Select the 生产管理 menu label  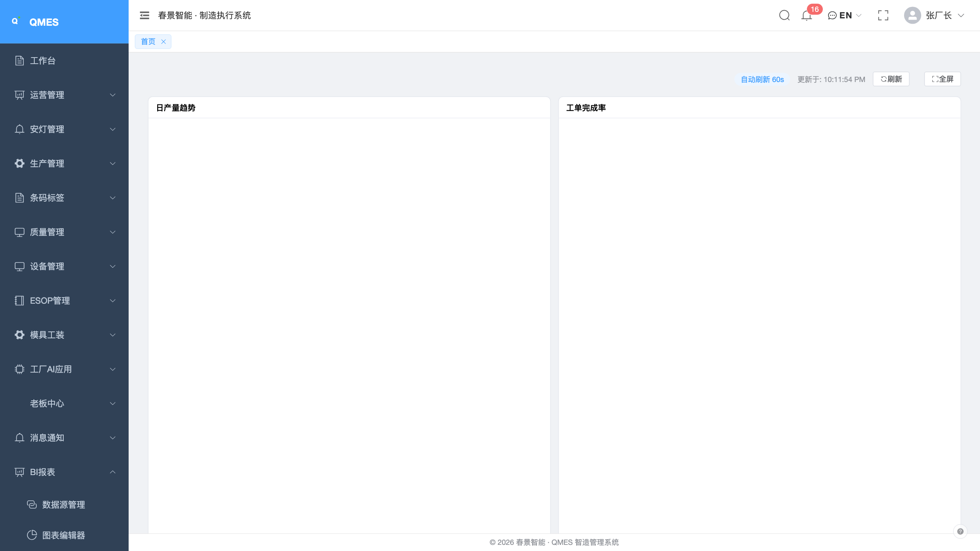click(x=47, y=163)
